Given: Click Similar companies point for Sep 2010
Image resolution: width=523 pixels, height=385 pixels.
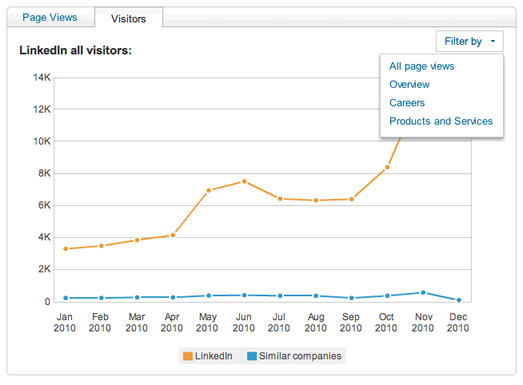Looking at the screenshot, I should [352, 298].
